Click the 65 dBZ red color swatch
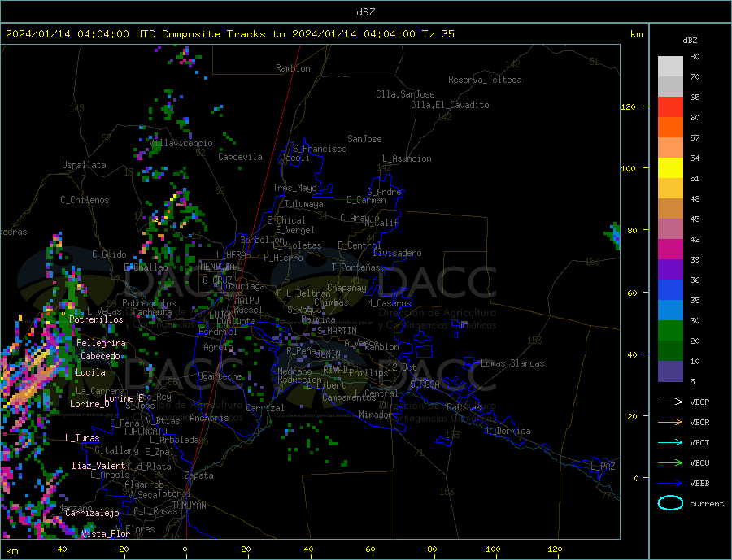 (670, 106)
